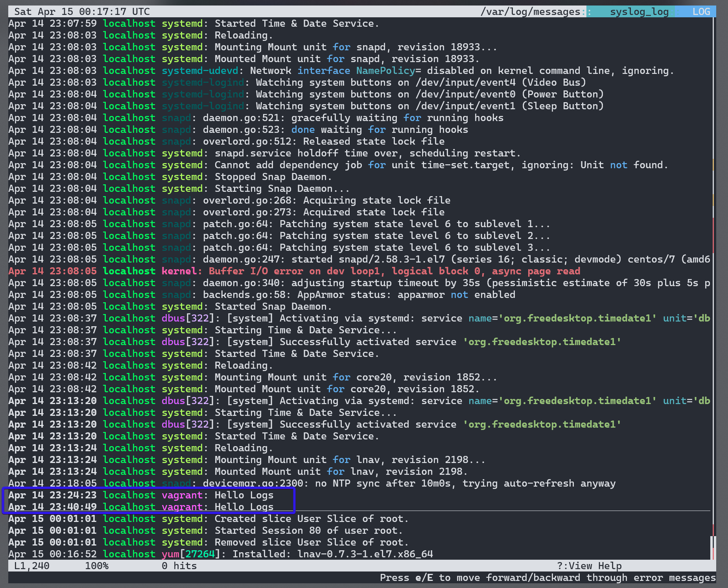Select the Released state lock file line
This screenshot has width=728, height=588.
(227, 141)
